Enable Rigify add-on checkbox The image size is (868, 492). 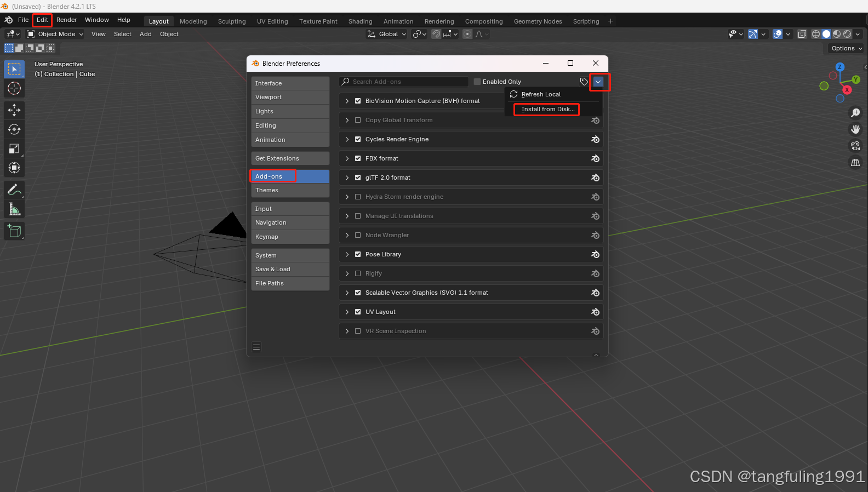pyautogui.click(x=358, y=273)
